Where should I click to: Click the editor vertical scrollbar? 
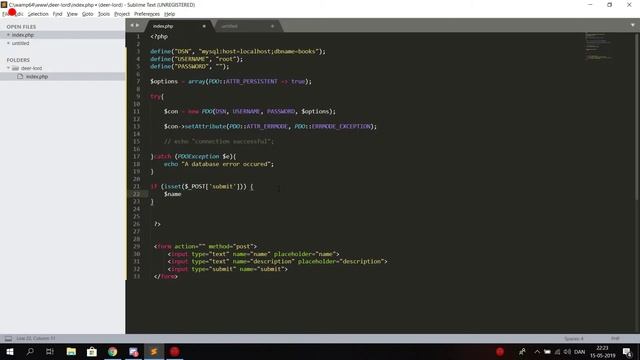tap(636, 116)
